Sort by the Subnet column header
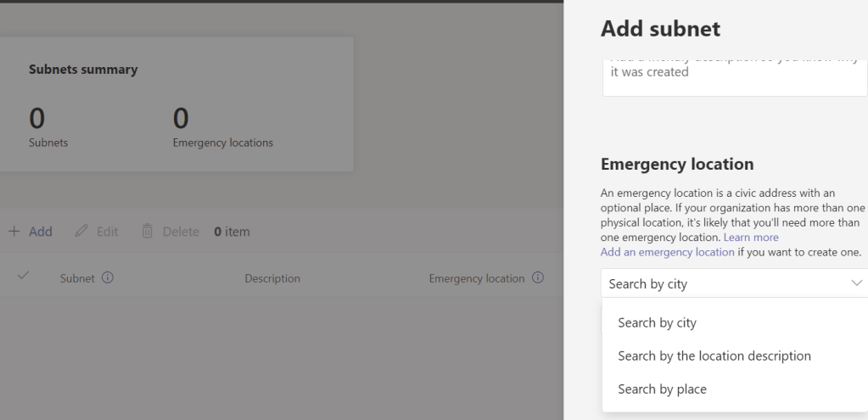The image size is (868, 420). 76,278
